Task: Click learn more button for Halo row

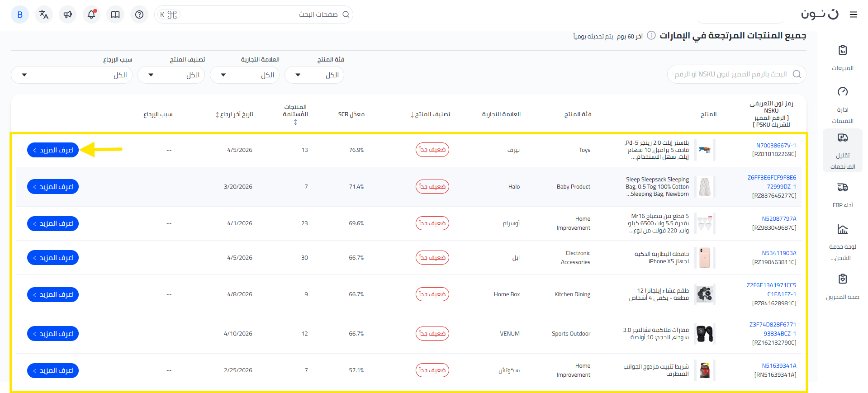Action: pyautogui.click(x=53, y=187)
